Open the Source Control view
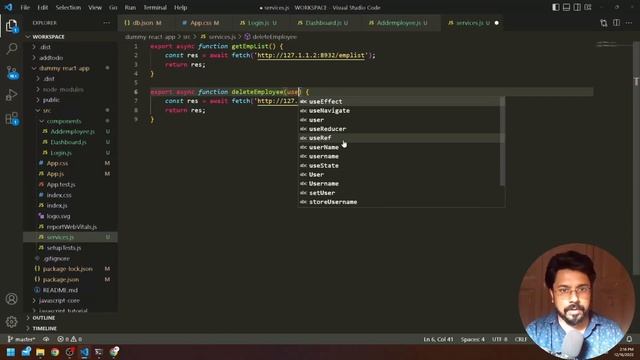 click(x=11, y=73)
